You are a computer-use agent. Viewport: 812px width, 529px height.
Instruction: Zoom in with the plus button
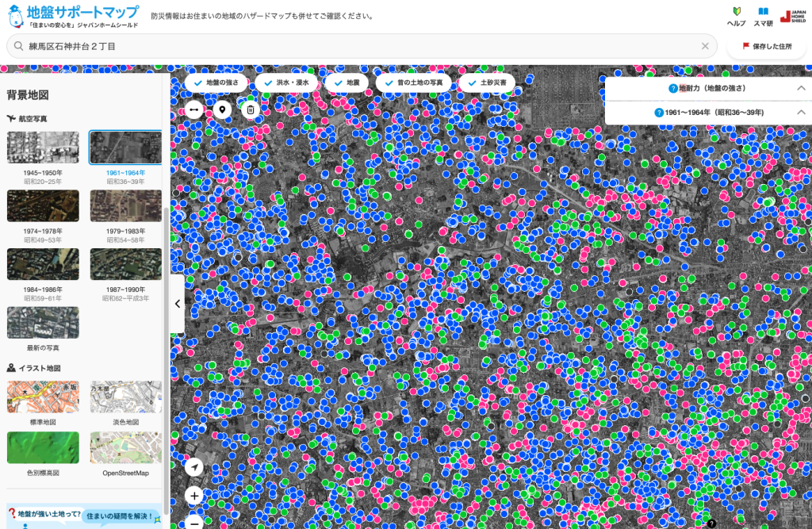(x=194, y=496)
